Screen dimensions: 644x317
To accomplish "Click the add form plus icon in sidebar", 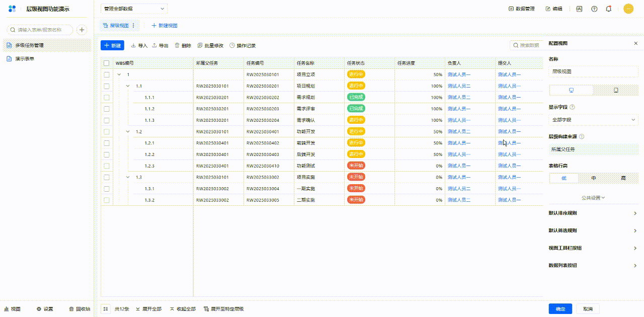I will (82, 30).
